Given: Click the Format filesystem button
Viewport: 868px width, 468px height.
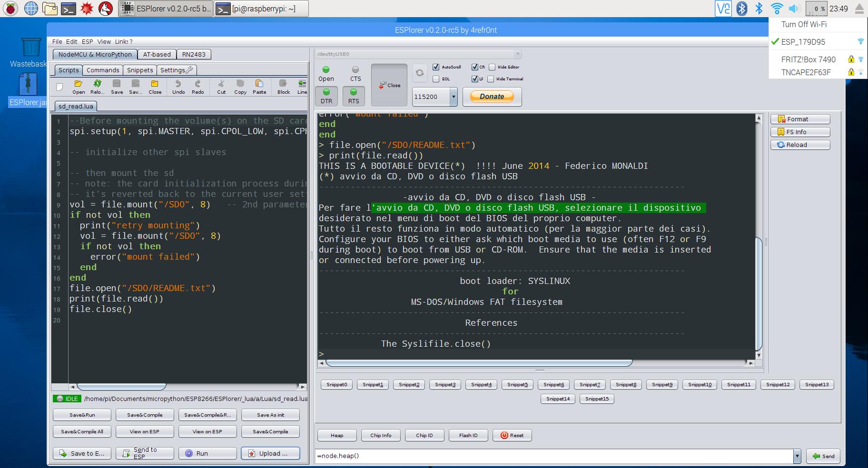Looking at the screenshot, I should point(800,119).
